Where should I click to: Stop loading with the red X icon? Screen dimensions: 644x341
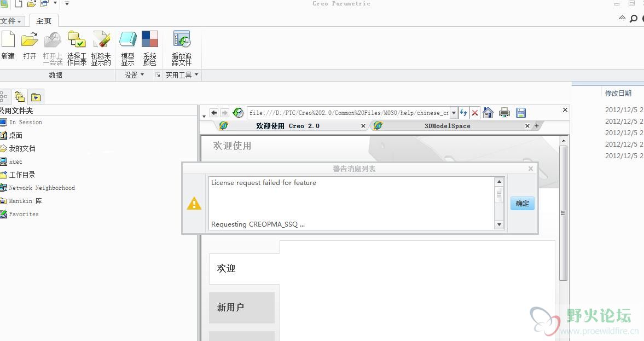click(x=475, y=113)
